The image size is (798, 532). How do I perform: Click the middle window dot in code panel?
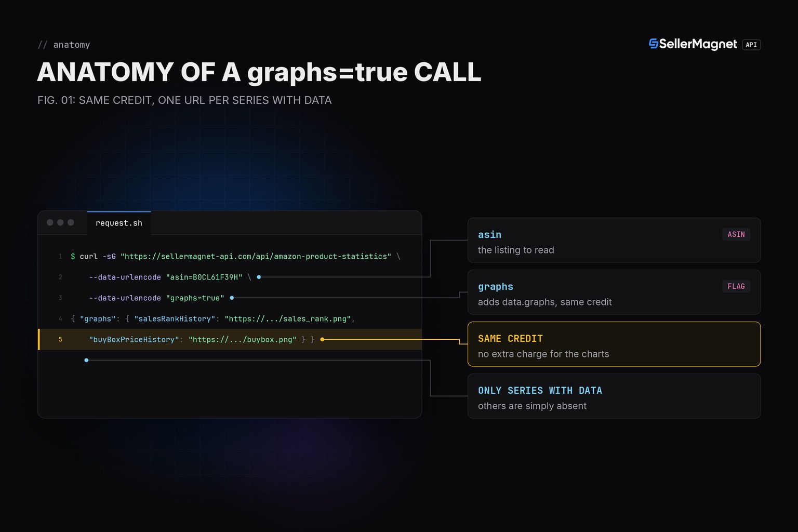point(60,222)
